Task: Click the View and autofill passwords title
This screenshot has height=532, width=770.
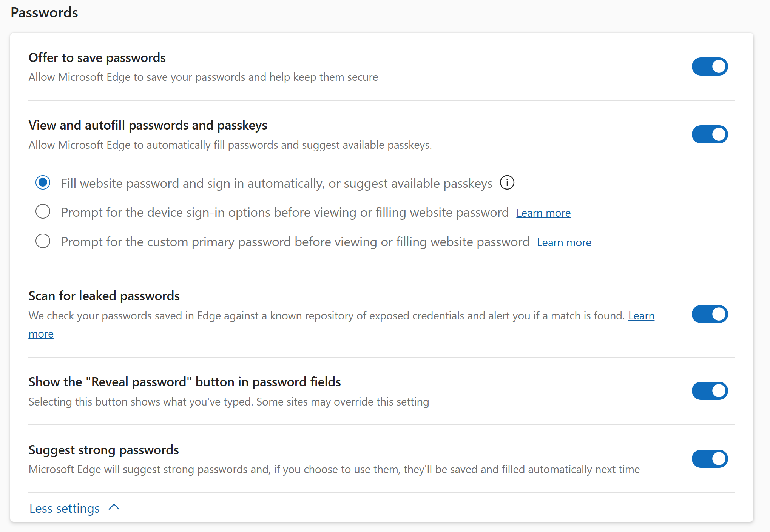Action: click(x=148, y=125)
